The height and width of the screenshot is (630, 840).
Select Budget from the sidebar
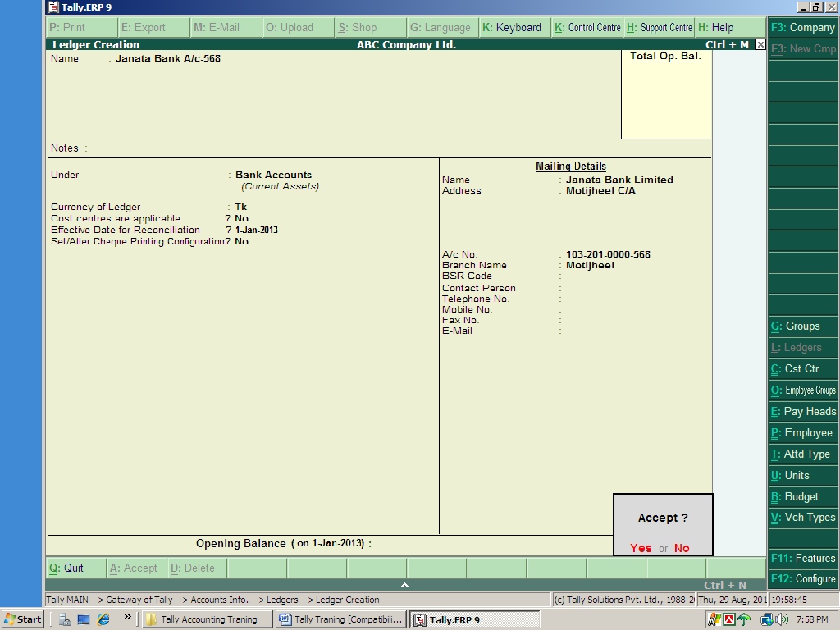tap(802, 496)
